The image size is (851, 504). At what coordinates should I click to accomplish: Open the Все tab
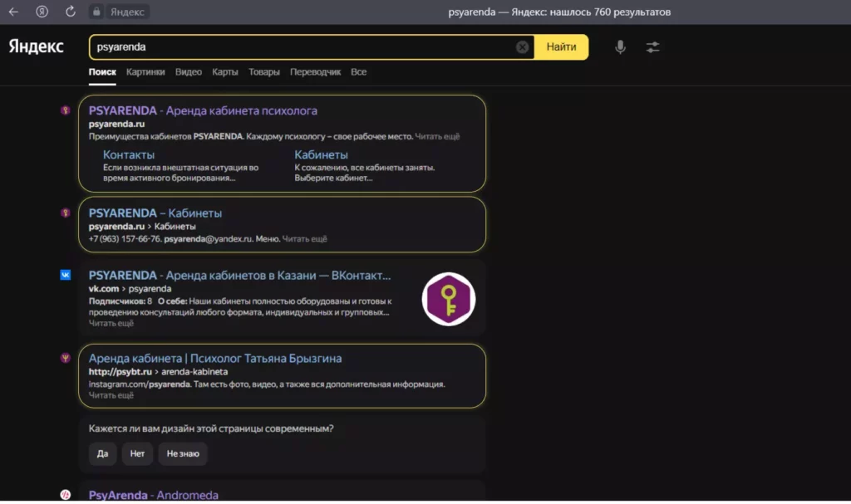pyautogui.click(x=359, y=71)
